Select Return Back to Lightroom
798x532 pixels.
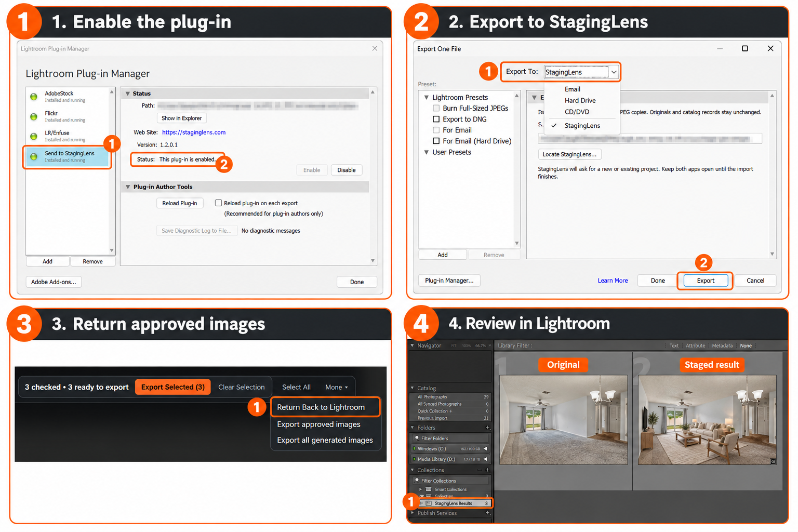pos(325,407)
